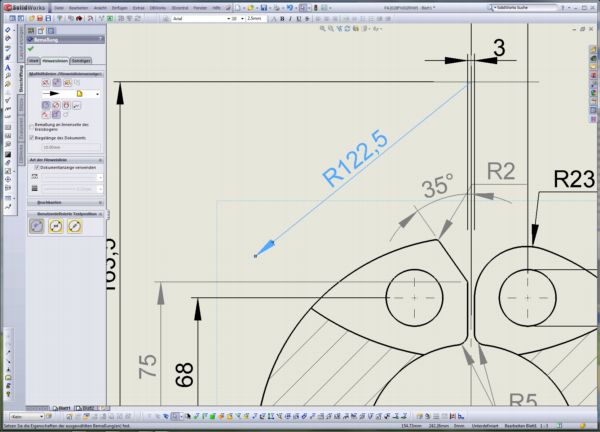Screen dimensions: 600x432
Task: Select the linear display icon
Action: (x=66, y=105)
